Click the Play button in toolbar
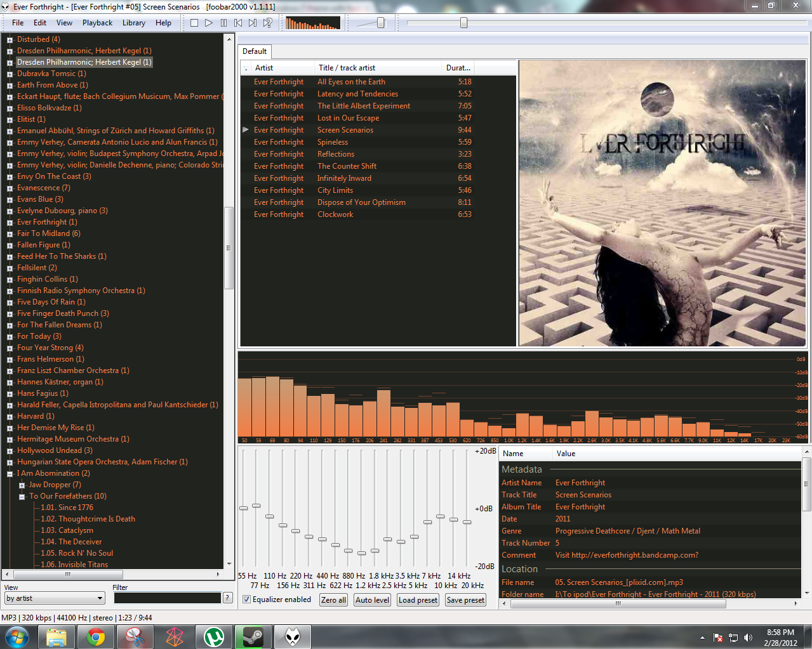The height and width of the screenshot is (649, 812). point(209,23)
